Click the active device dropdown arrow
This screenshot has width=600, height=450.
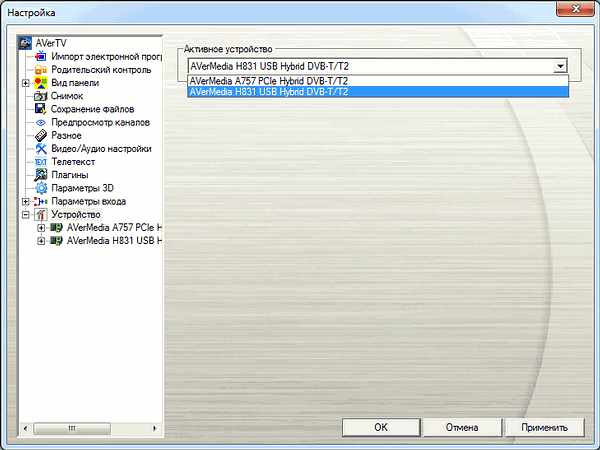click(560, 66)
